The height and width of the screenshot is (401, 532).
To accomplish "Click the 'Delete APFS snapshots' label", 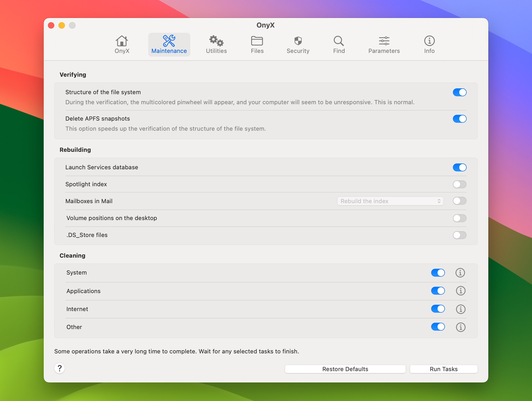I will pyautogui.click(x=98, y=119).
